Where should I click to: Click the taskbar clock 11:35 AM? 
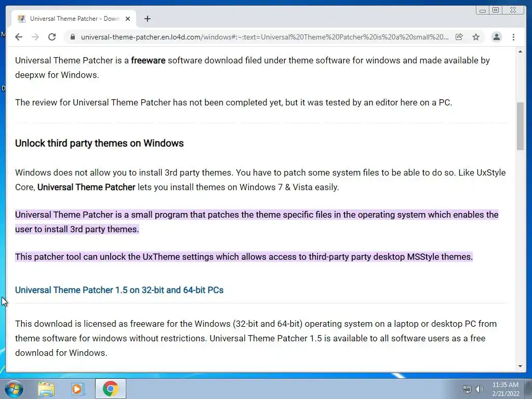[505, 385]
